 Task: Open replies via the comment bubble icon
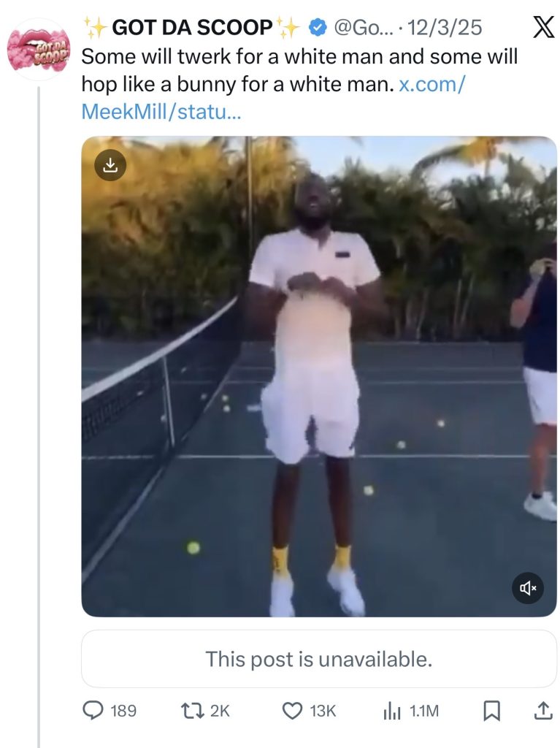(x=93, y=710)
